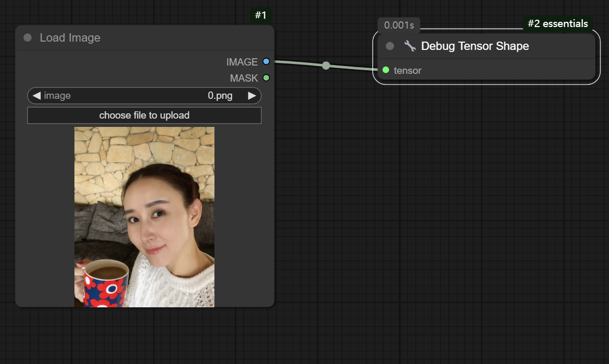Click the blue IMAGE output port
The width and height of the screenshot is (609, 364).
[x=266, y=62]
